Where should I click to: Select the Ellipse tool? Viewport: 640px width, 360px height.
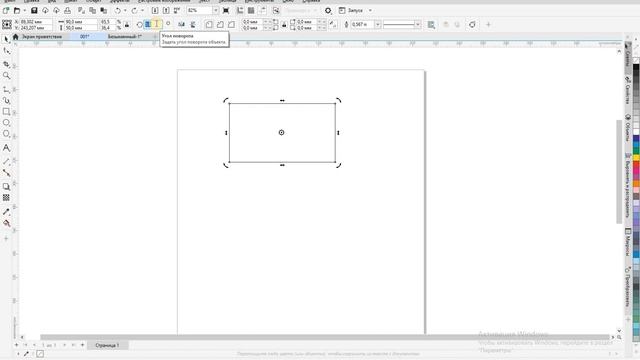click(x=6, y=122)
